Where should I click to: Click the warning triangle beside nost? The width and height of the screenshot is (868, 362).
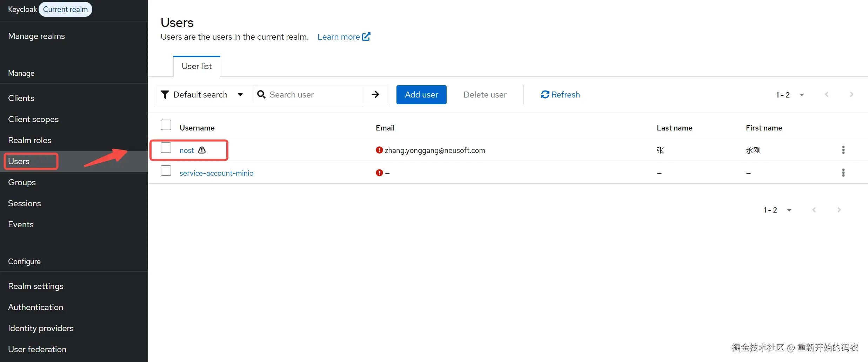[x=202, y=150]
